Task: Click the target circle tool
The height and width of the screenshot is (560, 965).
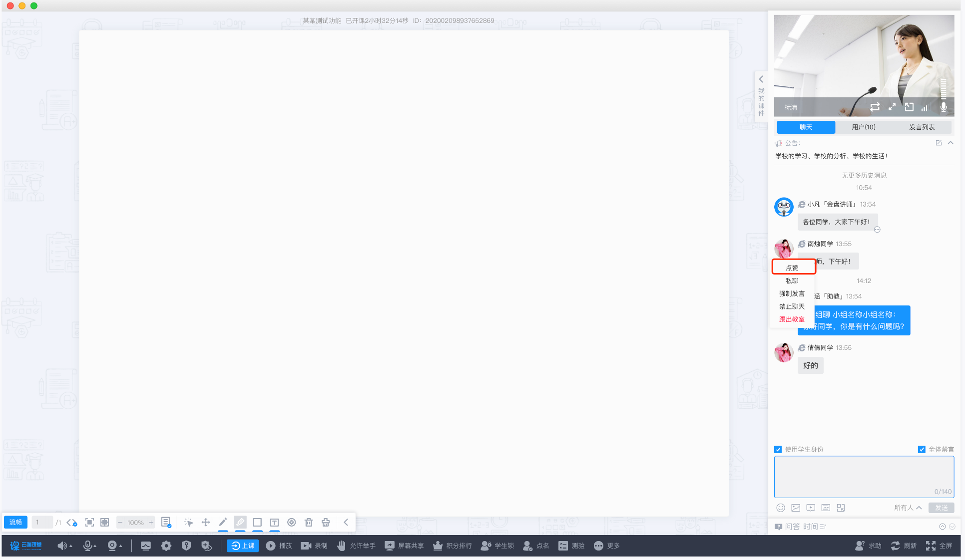Action: pyautogui.click(x=292, y=522)
